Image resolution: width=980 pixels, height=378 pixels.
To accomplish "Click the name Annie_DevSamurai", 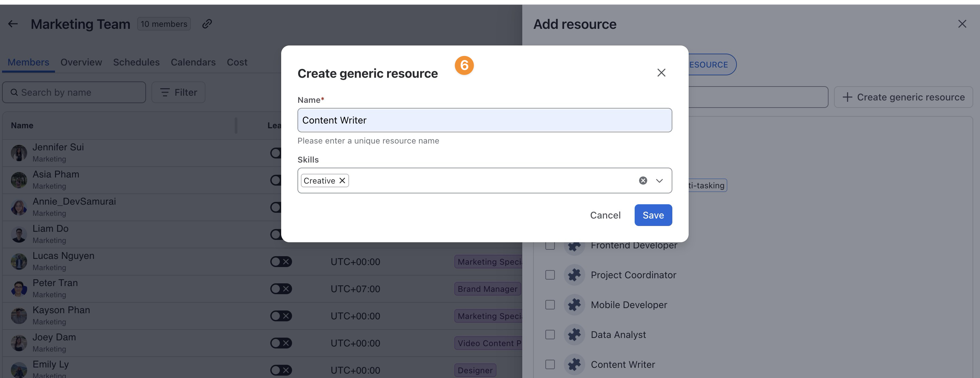I will click(x=74, y=202).
